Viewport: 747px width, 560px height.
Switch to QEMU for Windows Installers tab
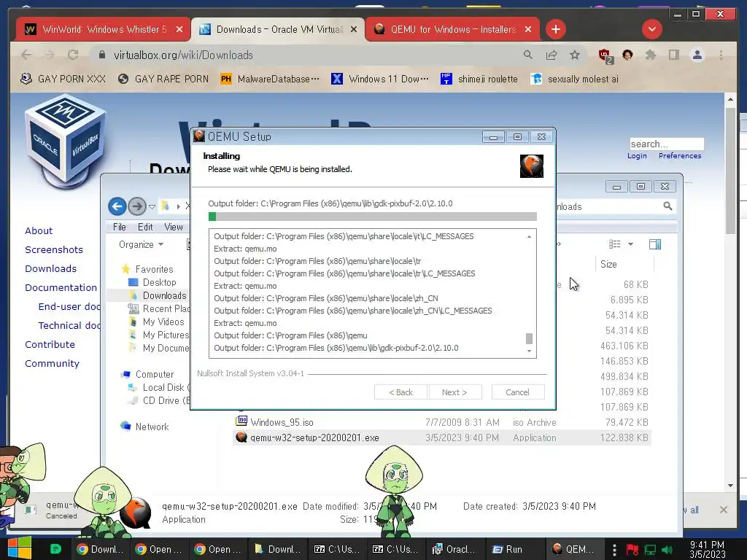tap(452, 29)
